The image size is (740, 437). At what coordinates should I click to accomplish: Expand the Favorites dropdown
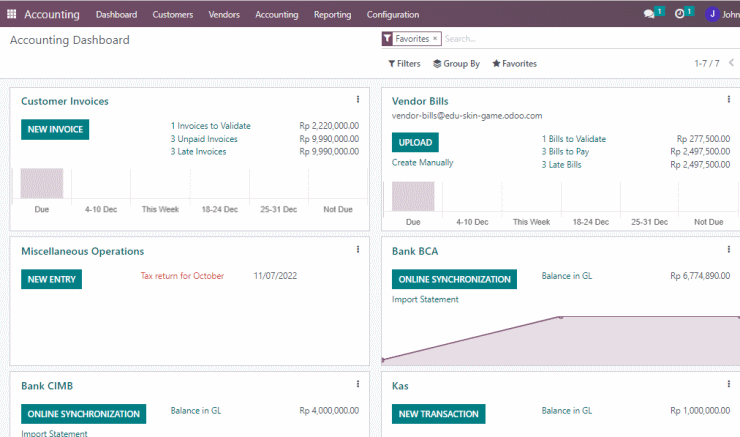tap(514, 64)
